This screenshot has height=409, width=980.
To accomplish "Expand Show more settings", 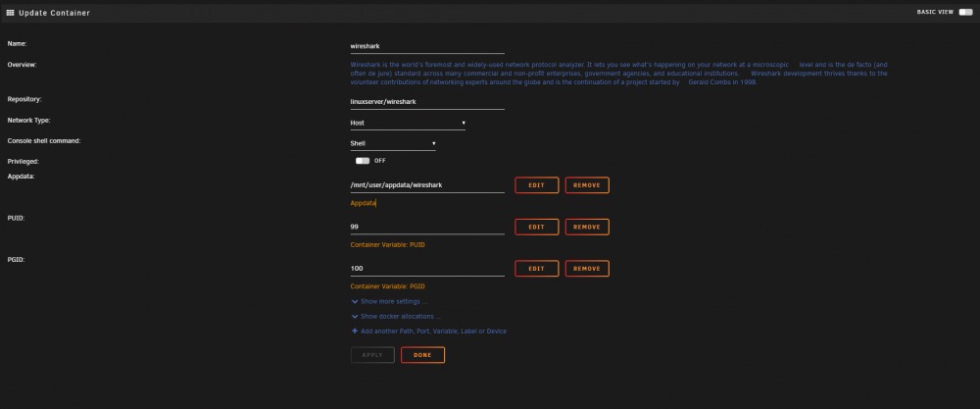I will pos(394,301).
